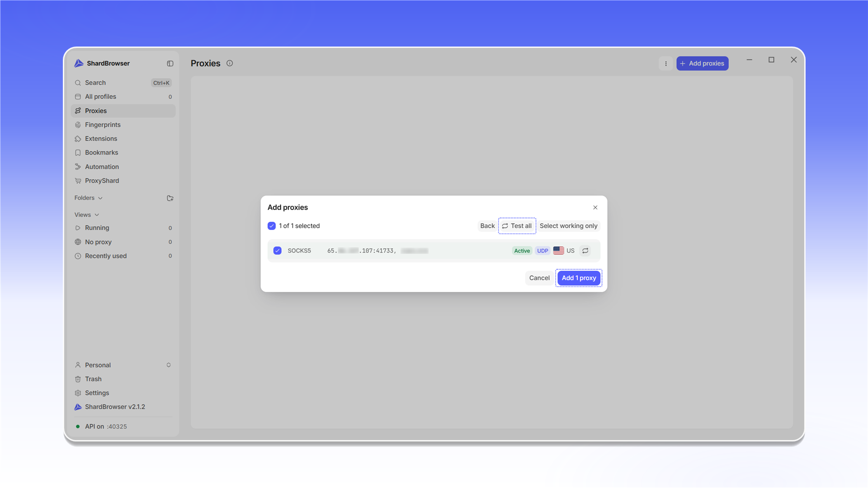Click the Ctrl+K shortcut badge
The height and width of the screenshot is (488, 868).
tap(161, 83)
